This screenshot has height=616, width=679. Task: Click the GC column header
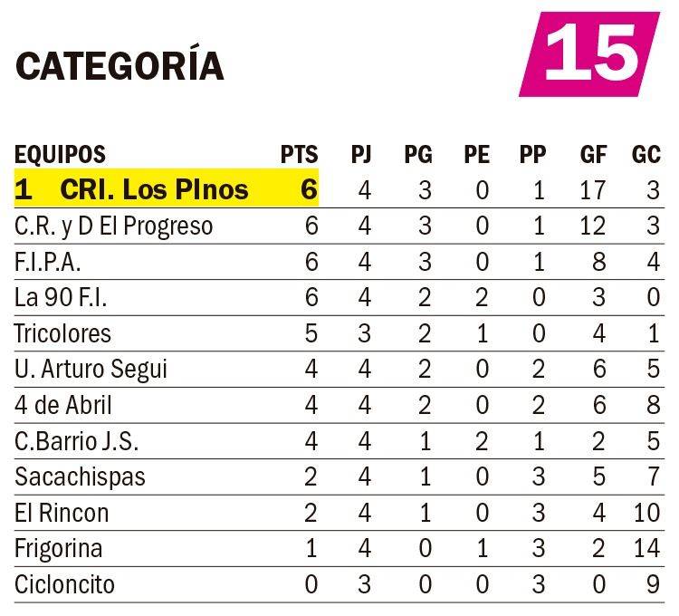click(x=646, y=155)
